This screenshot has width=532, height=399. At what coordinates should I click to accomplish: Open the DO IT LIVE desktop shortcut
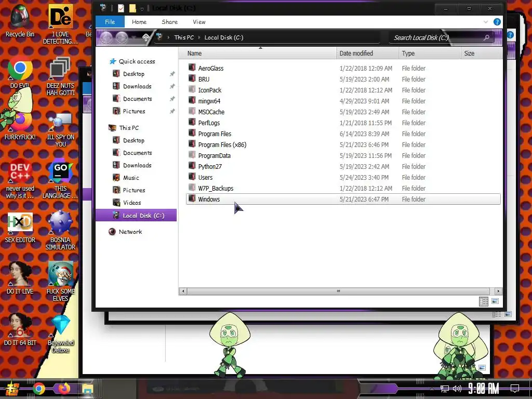[20, 278]
